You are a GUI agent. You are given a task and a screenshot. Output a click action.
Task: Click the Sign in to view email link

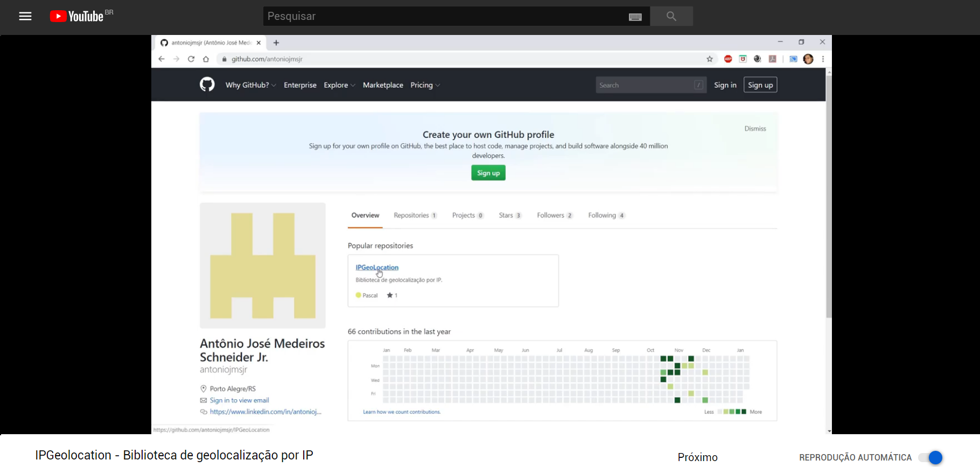pos(239,400)
